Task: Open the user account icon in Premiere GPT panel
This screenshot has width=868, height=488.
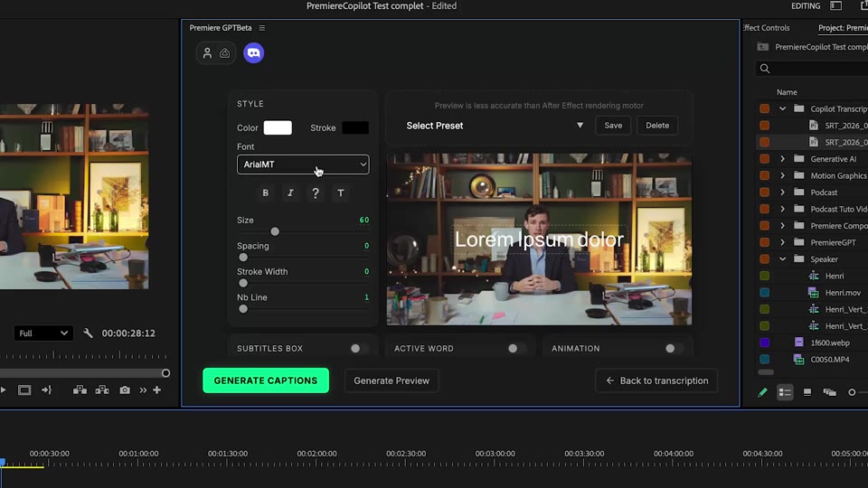Action: tap(207, 53)
